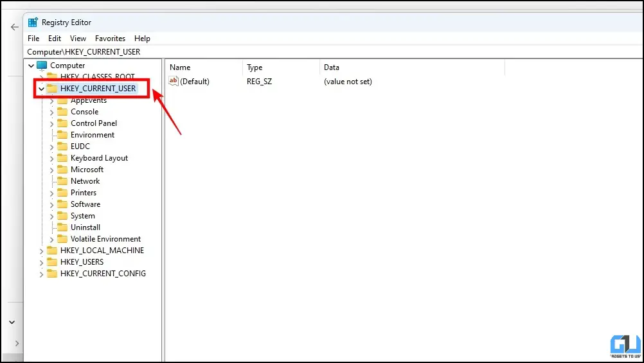Image resolution: width=644 pixels, height=363 pixels.
Task: Select the Console key label
Action: (85, 112)
